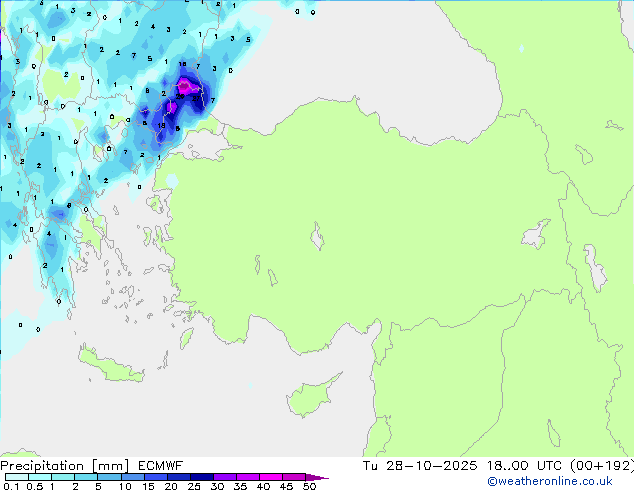
Task: Click legend scale label '0.1'
Action: (11, 486)
